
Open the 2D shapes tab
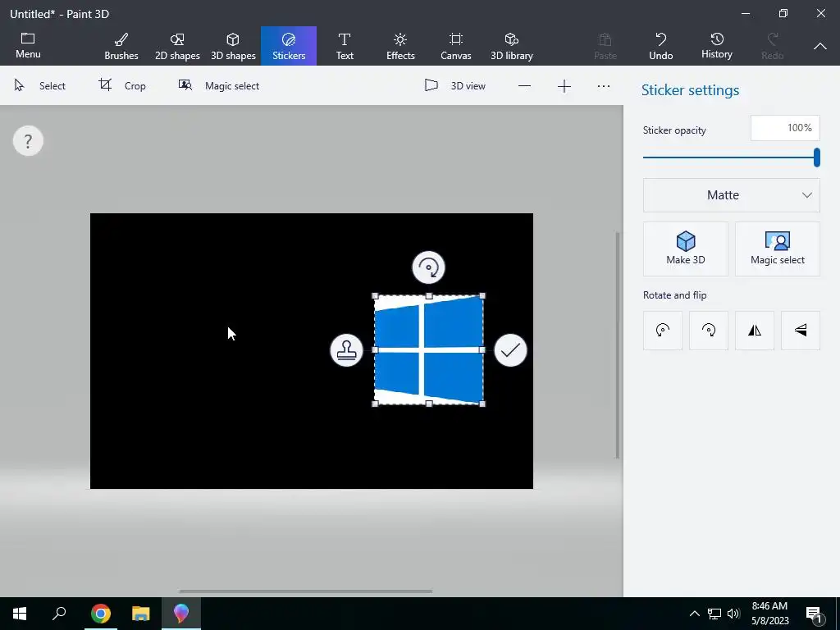point(177,46)
